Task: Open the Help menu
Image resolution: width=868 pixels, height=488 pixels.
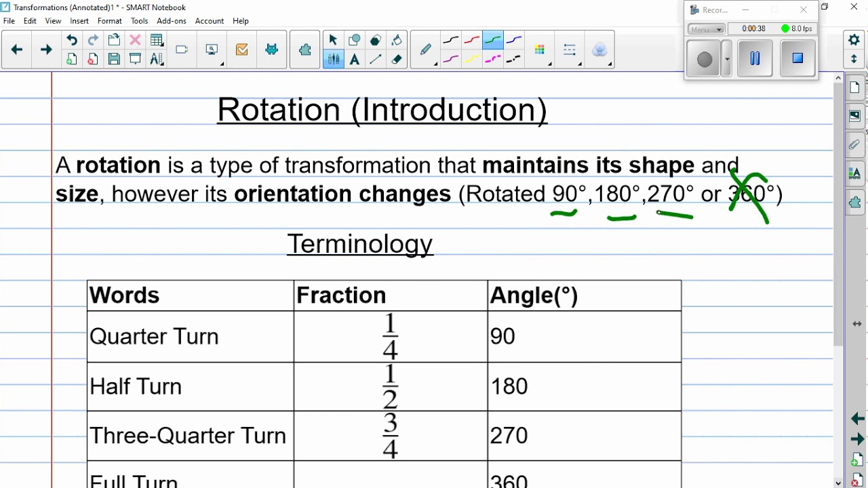Action: click(241, 21)
